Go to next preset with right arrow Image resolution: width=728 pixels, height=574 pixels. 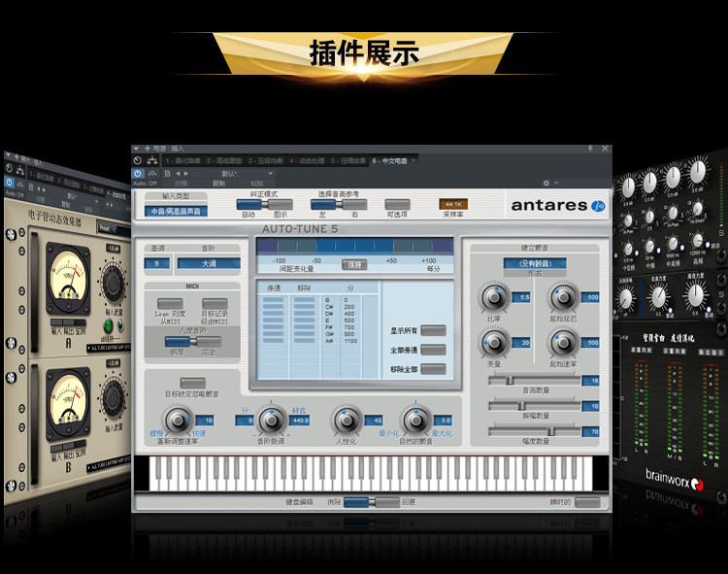pyautogui.click(x=186, y=173)
